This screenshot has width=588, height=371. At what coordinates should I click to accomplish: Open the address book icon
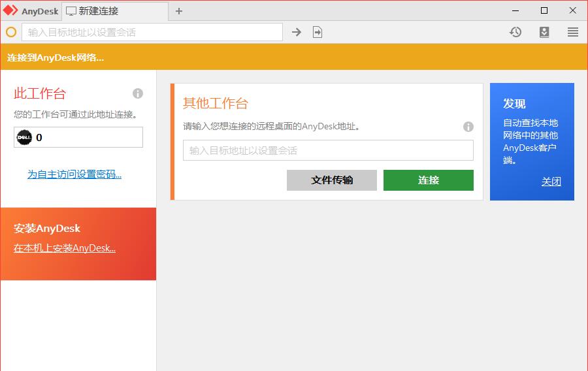click(x=544, y=32)
